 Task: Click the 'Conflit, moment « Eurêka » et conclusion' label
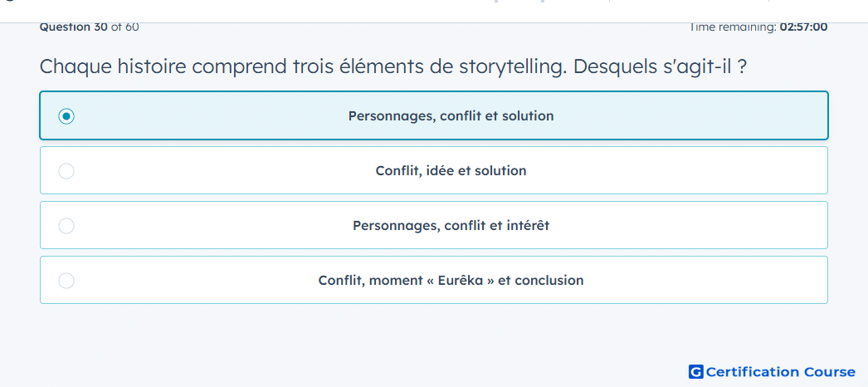pos(451,281)
